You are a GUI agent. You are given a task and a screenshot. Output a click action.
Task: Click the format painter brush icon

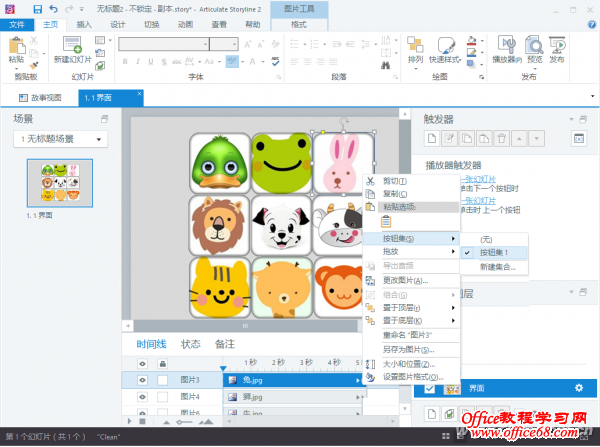[34, 66]
